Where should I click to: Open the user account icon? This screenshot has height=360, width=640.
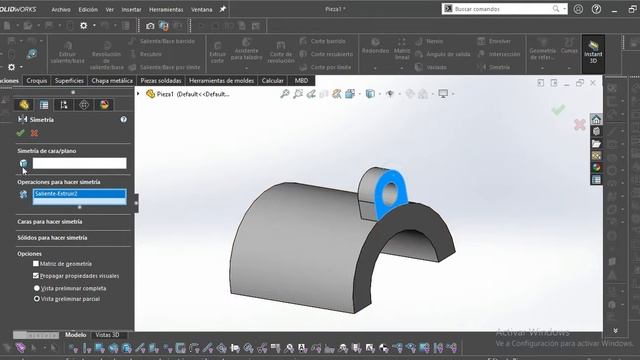[578, 9]
